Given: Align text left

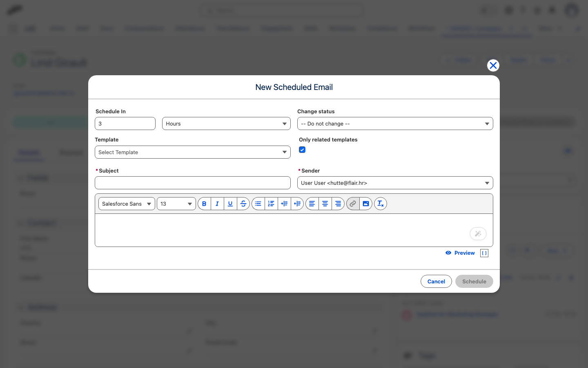Looking at the screenshot, I should [x=312, y=204].
